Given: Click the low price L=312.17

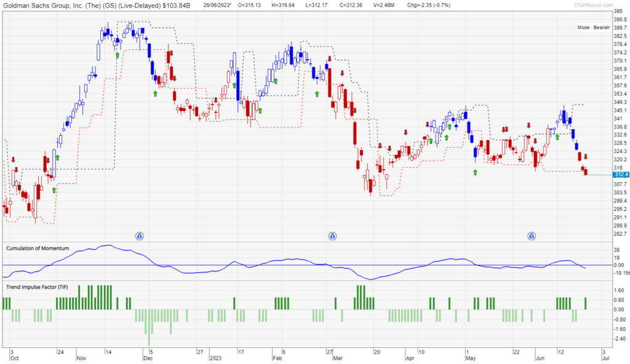Looking at the screenshot, I should click(316, 5).
